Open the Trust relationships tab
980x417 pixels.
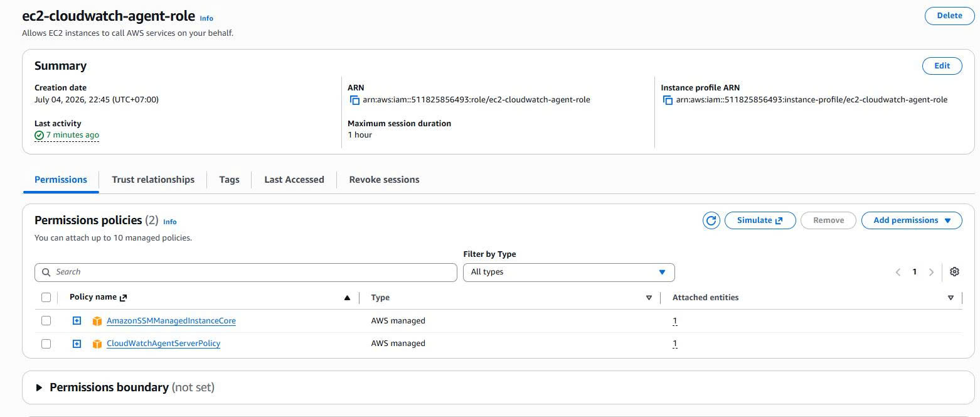(153, 180)
